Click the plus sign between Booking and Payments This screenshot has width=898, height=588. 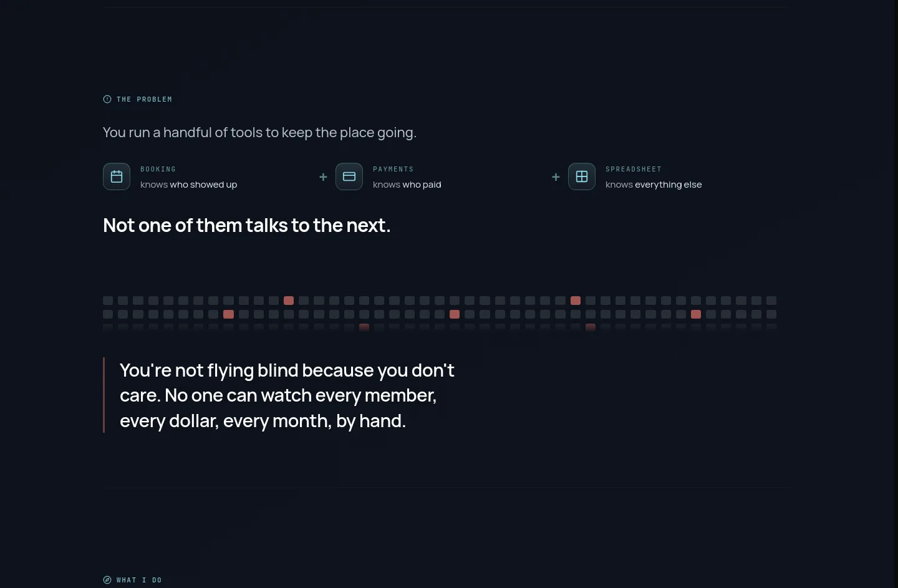(x=323, y=177)
